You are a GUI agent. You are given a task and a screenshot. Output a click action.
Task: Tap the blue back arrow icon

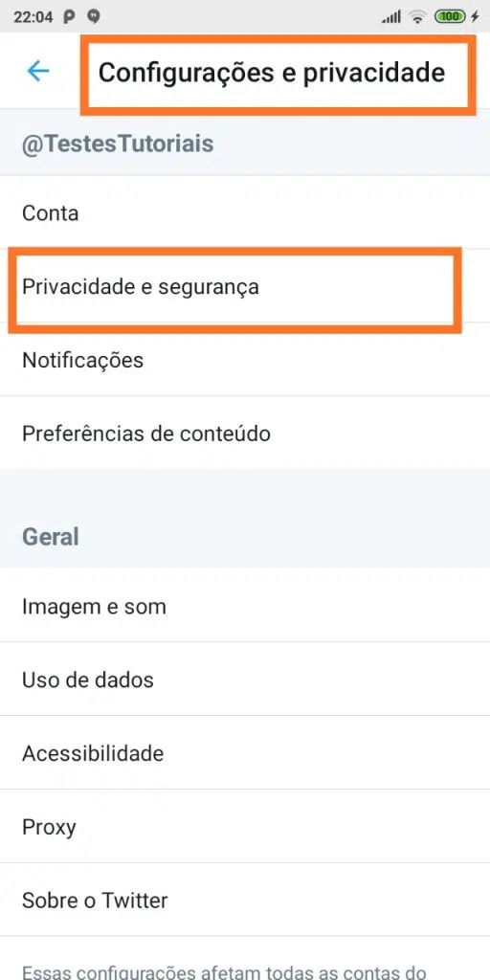click(38, 71)
